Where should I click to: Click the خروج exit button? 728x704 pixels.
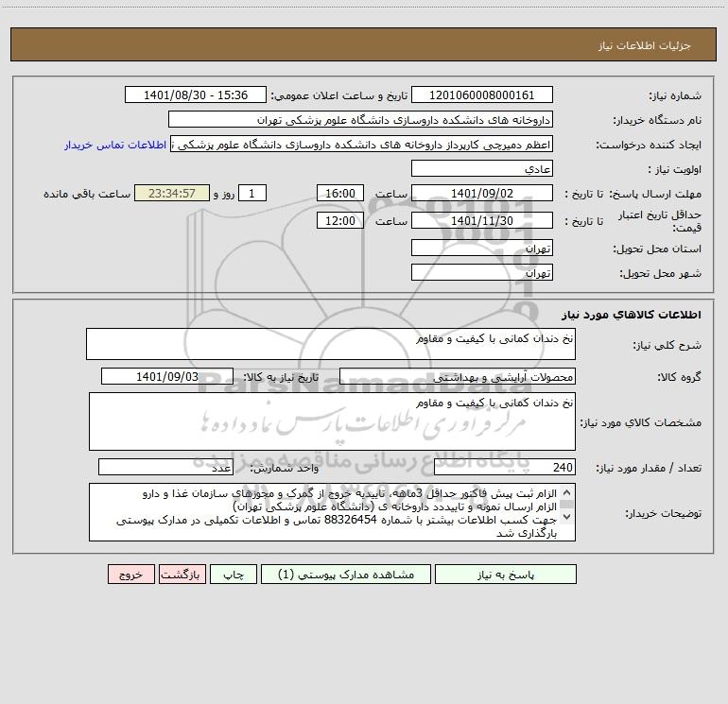pyautogui.click(x=130, y=574)
